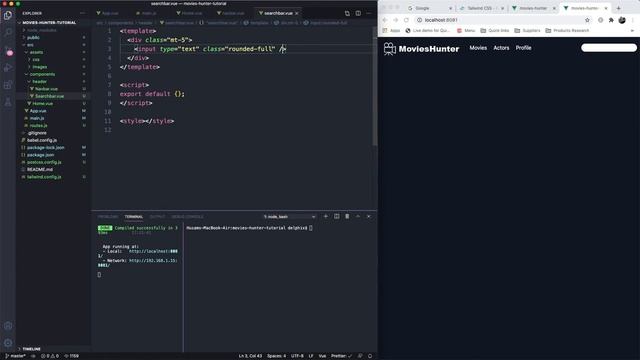Maximize the terminal panel with the chevron up
The height and width of the screenshot is (360, 640).
tap(358, 216)
